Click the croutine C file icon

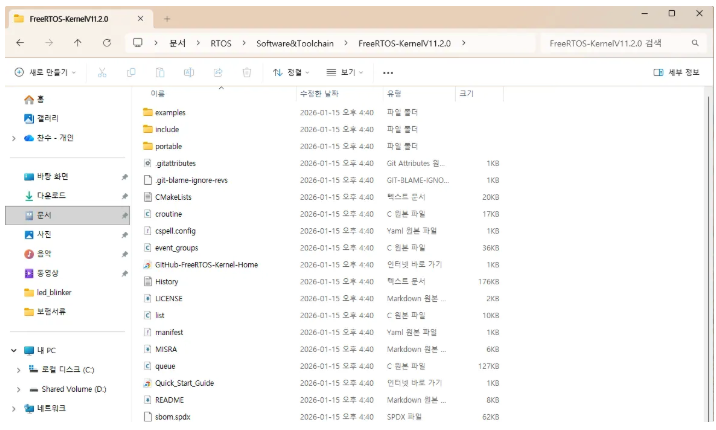147,214
